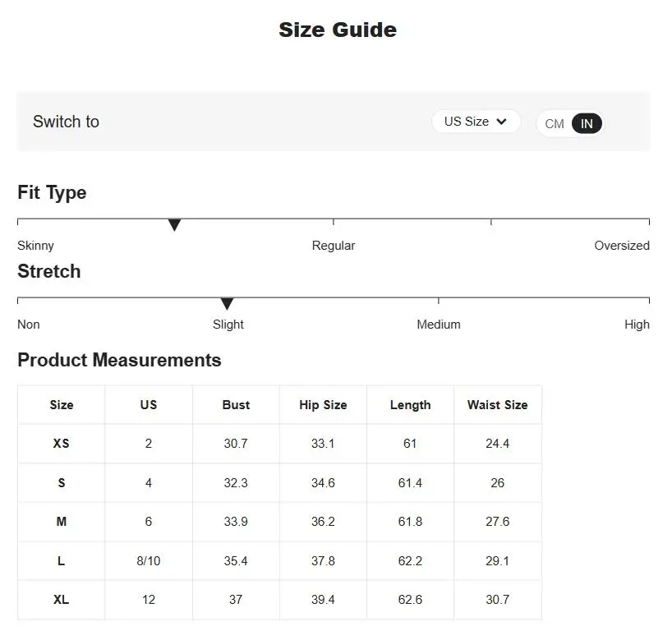Click the Oversized fit label
The width and height of the screenshot is (672, 631).
click(x=622, y=246)
